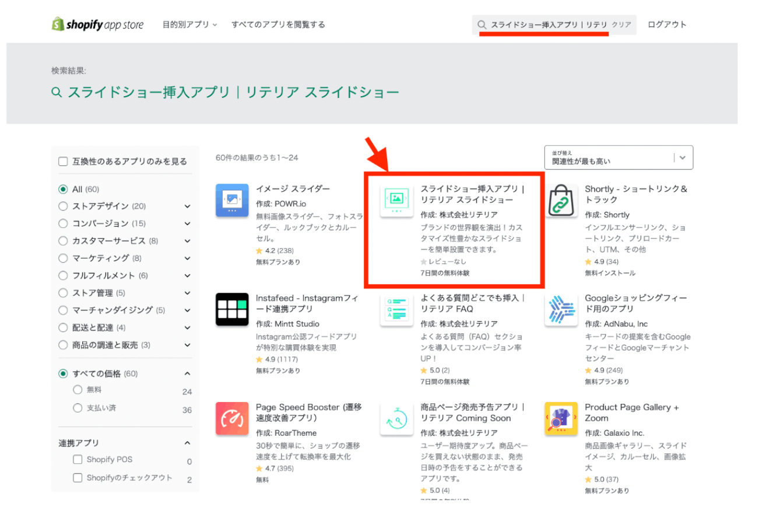Open the Shortly - ショートリンク&トラック title

pyautogui.click(x=636, y=194)
